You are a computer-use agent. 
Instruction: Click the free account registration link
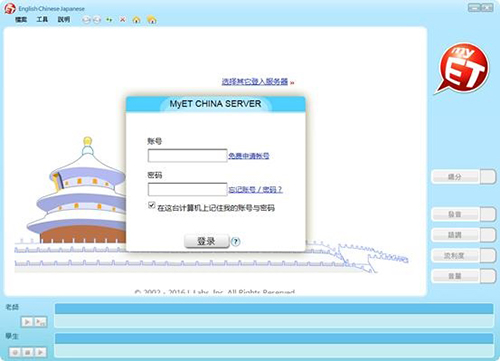click(x=249, y=156)
